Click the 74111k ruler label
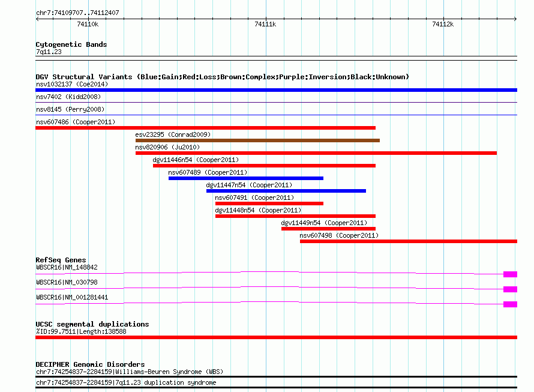This screenshot has width=534, height=392. pos(265,24)
